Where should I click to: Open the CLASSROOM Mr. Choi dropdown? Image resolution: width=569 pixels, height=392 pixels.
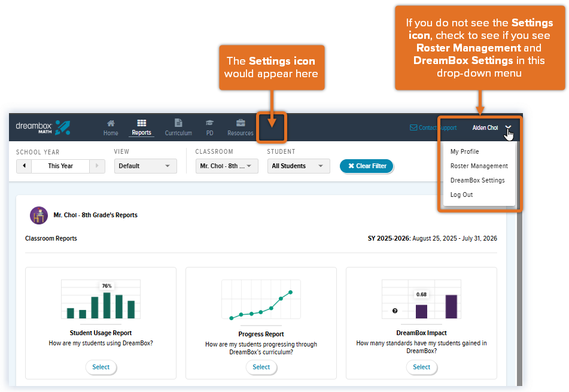pyautogui.click(x=226, y=166)
